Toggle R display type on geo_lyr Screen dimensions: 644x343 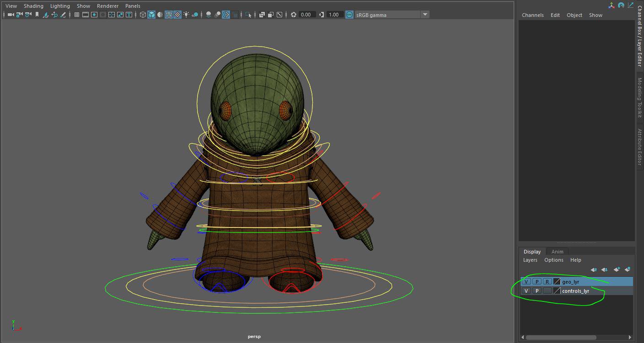[x=547, y=282]
